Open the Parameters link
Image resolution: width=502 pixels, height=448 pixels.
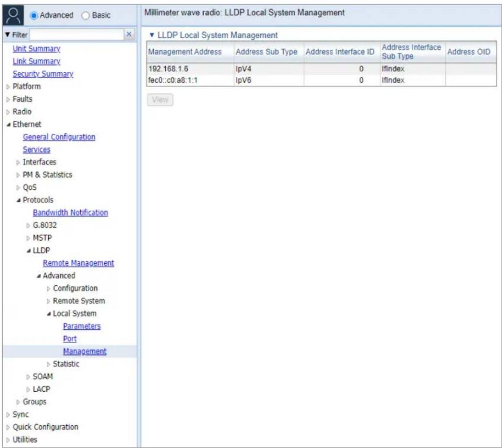(x=82, y=326)
